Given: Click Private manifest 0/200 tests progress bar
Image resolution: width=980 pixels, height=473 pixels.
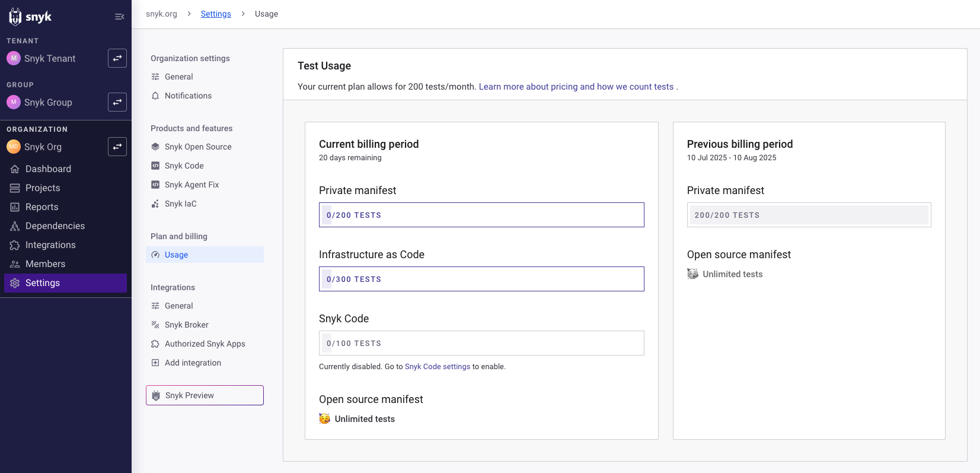Looking at the screenshot, I should (x=481, y=215).
